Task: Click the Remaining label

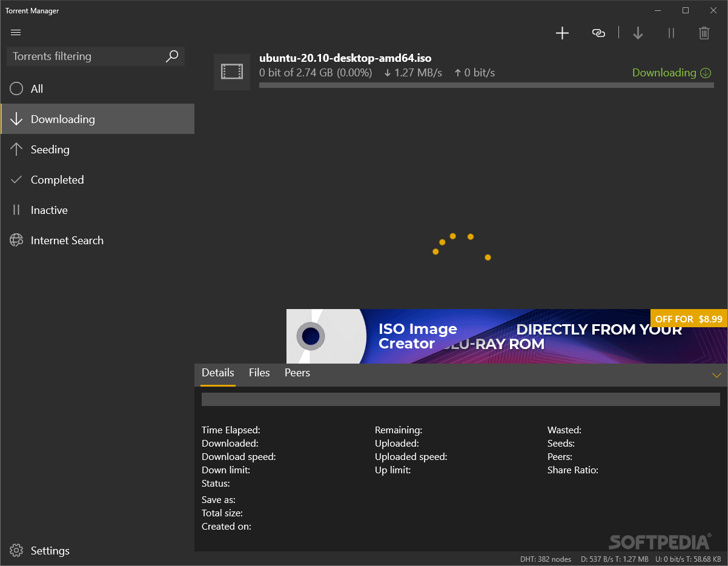Action: click(399, 430)
